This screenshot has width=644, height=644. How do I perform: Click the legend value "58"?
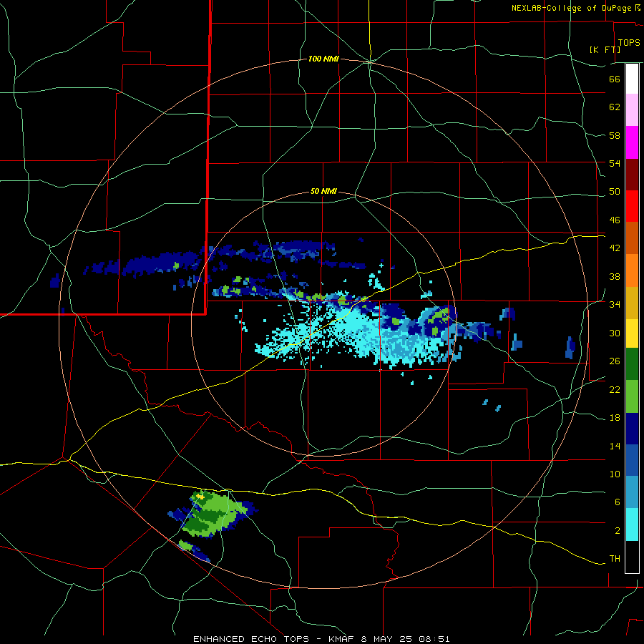pyautogui.click(x=615, y=135)
